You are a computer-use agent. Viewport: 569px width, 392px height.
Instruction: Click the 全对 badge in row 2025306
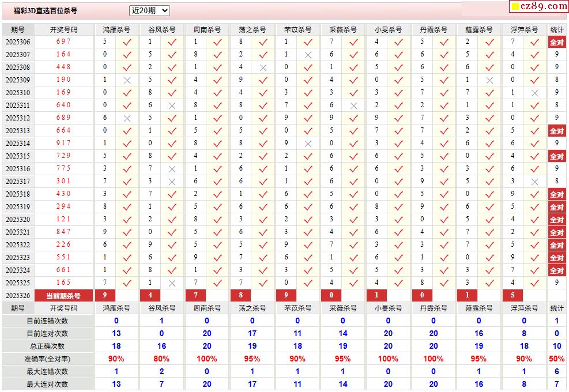(x=556, y=42)
